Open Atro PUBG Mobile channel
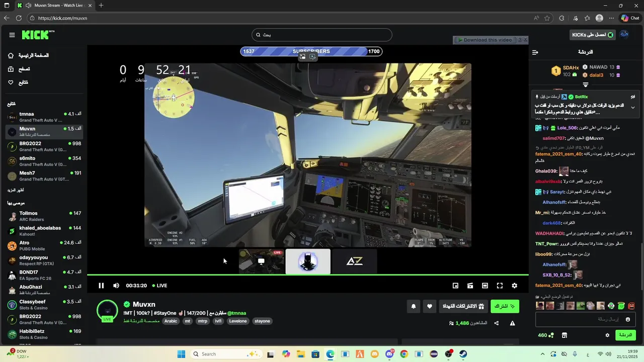644x362 pixels. coord(44,245)
